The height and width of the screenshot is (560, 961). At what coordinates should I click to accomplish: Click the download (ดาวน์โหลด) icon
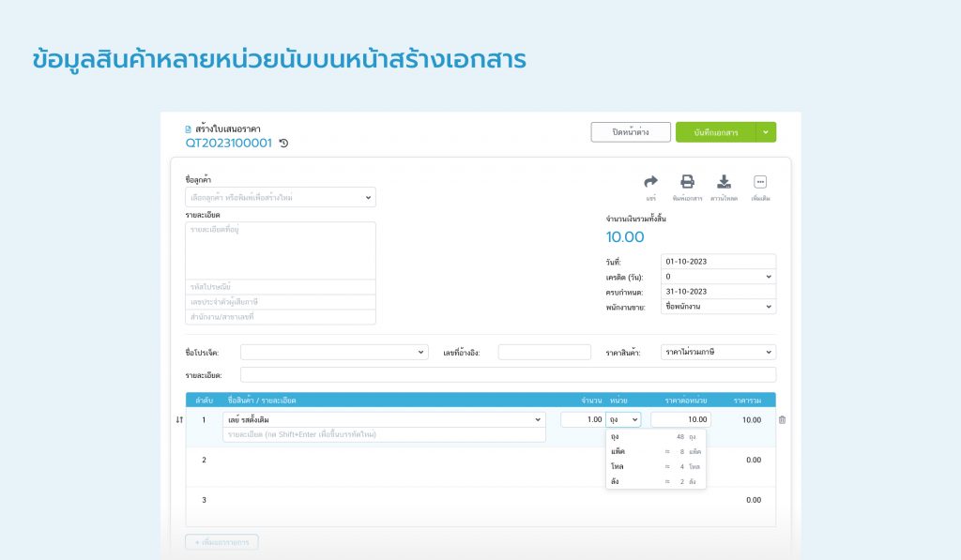click(725, 183)
